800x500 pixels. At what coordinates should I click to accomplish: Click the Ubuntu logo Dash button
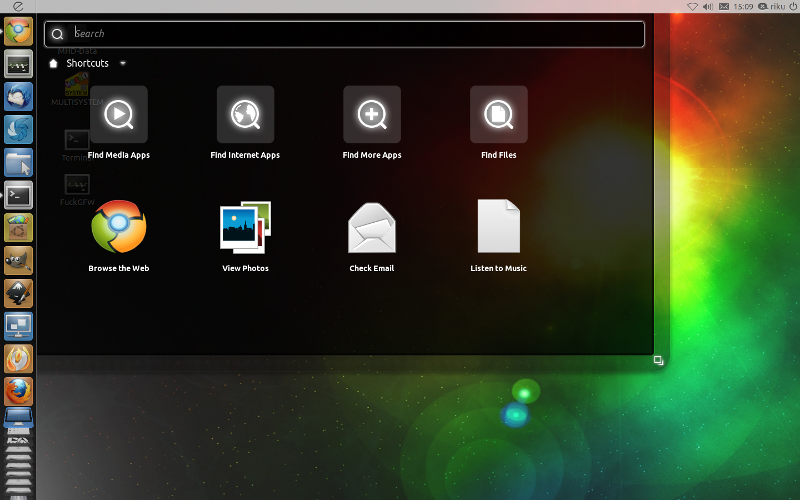pyautogui.click(x=18, y=6)
